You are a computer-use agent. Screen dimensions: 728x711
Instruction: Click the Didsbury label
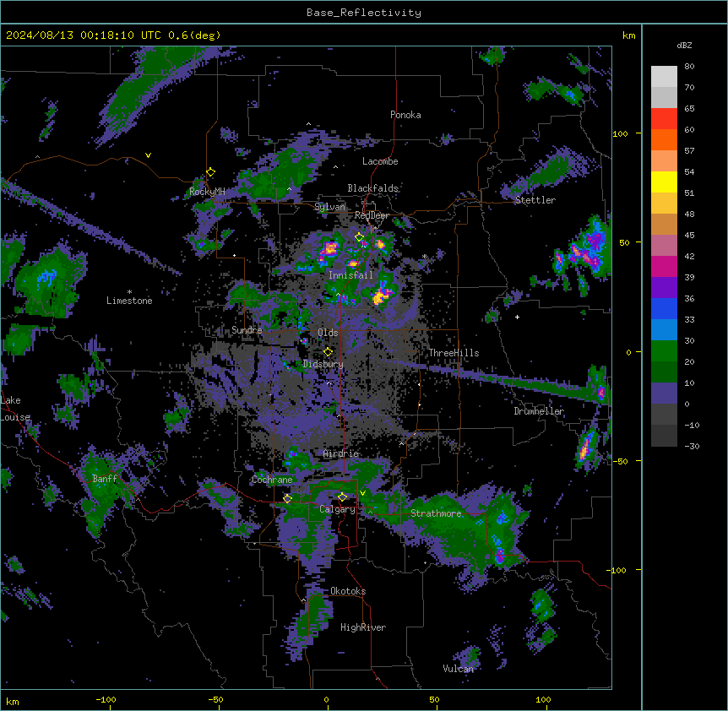point(323,364)
